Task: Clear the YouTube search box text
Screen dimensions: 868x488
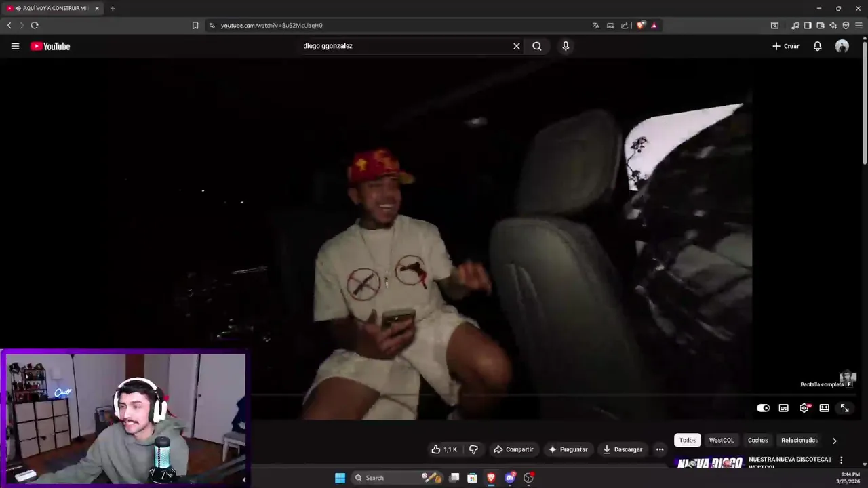Action: point(517,46)
